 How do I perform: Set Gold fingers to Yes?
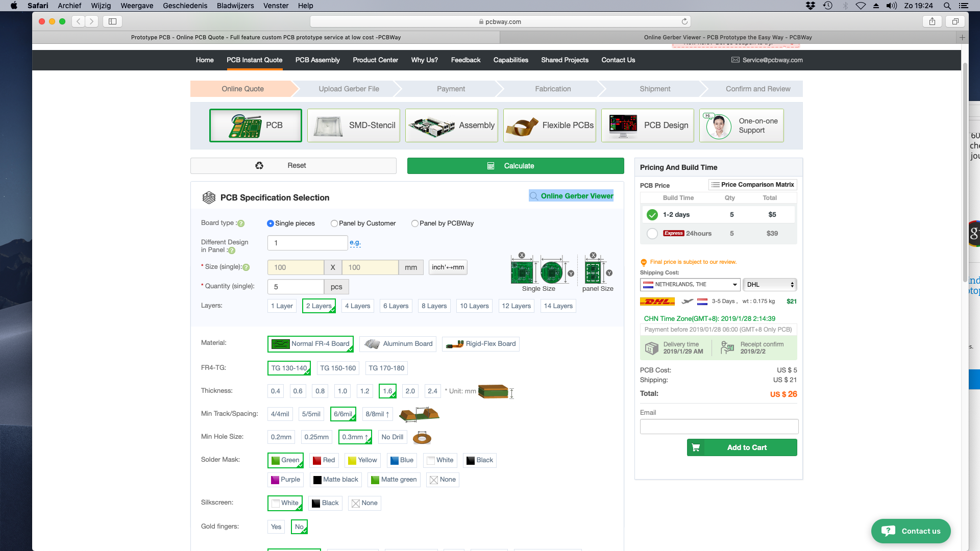tap(276, 527)
